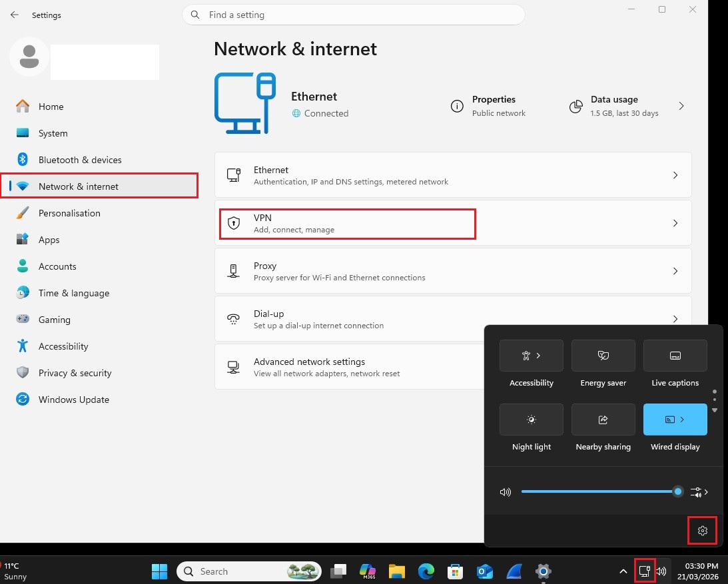Screen dimensions: 728x584
Task: Open Time & language section
Action: click(x=99, y=293)
